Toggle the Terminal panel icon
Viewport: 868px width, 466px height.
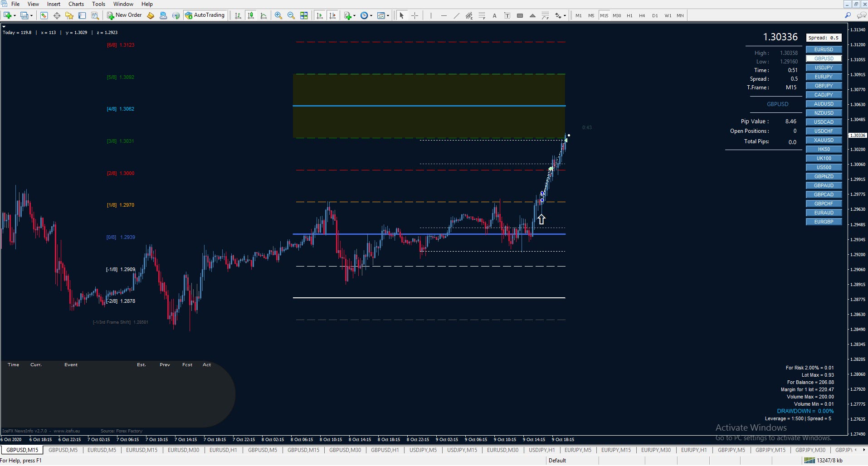click(82, 15)
